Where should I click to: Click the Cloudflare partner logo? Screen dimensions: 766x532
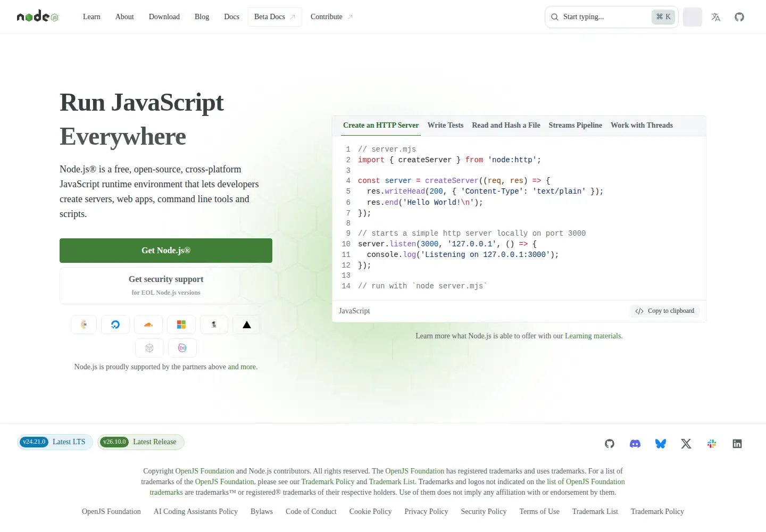coord(148,325)
